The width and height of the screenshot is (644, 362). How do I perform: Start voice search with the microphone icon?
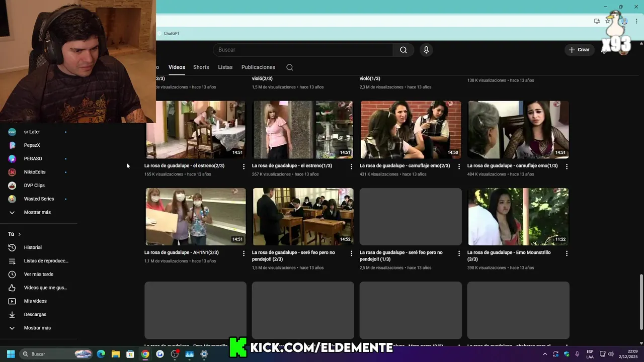point(426,50)
